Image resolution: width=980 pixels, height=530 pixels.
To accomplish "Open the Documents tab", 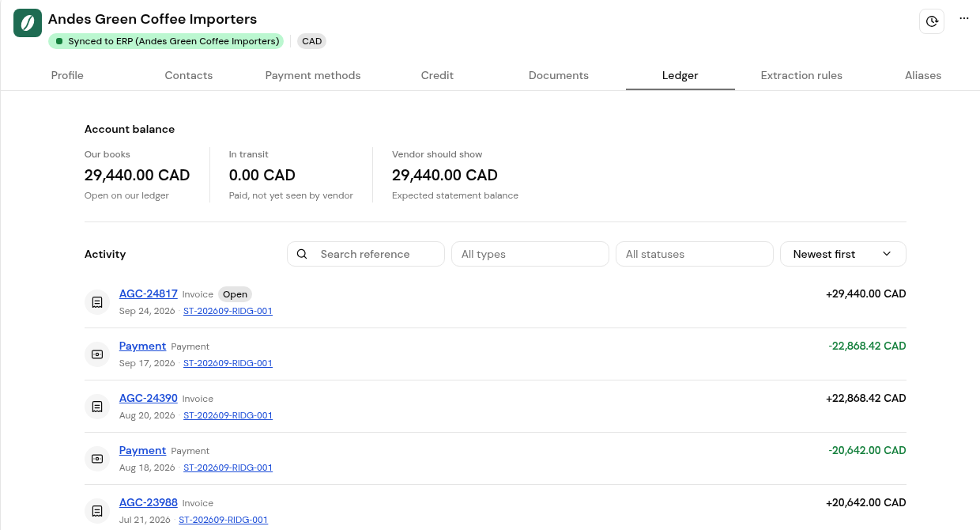I will tap(559, 75).
